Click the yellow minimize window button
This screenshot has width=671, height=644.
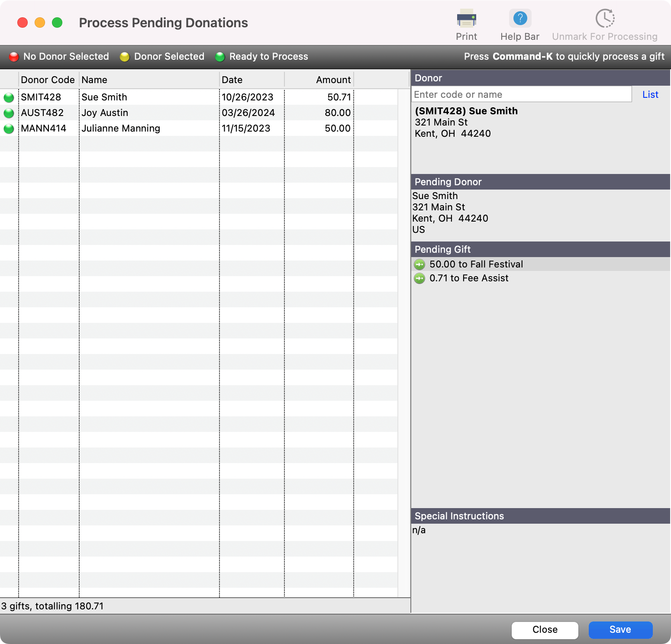[x=40, y=23]
